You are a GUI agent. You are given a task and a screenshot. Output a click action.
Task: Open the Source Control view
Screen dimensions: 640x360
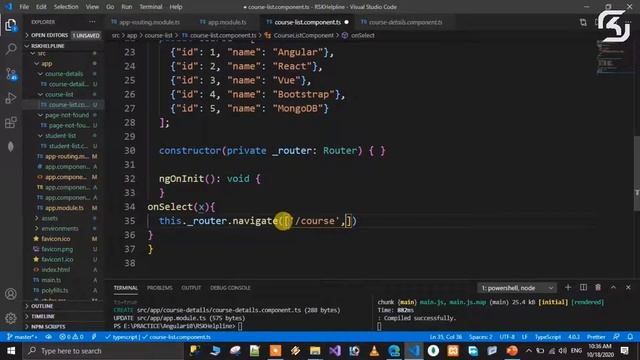(x=11, y=74)
